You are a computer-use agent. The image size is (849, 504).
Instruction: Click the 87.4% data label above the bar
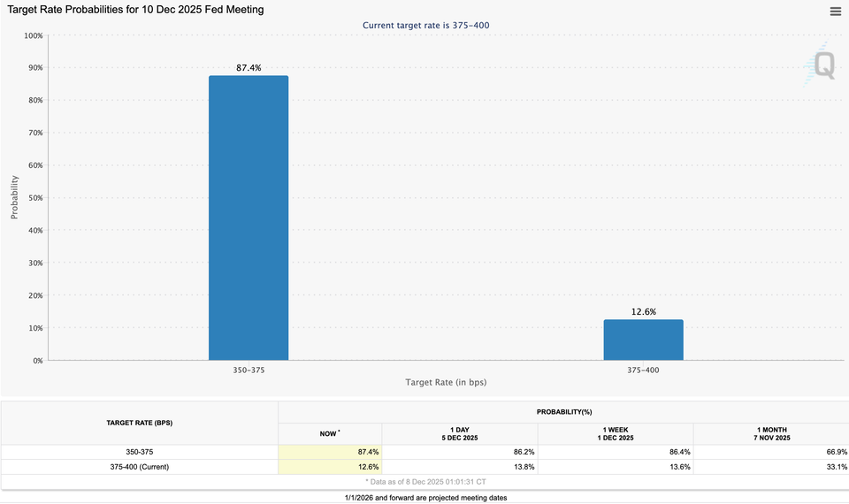(249, 68)
